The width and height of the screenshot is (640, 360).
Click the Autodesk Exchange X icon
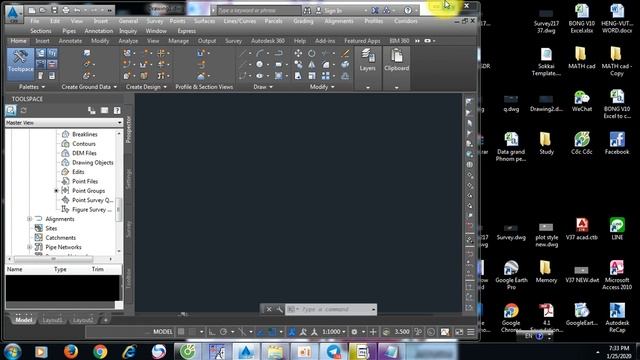pyautogui.click(x=375, y=10)
